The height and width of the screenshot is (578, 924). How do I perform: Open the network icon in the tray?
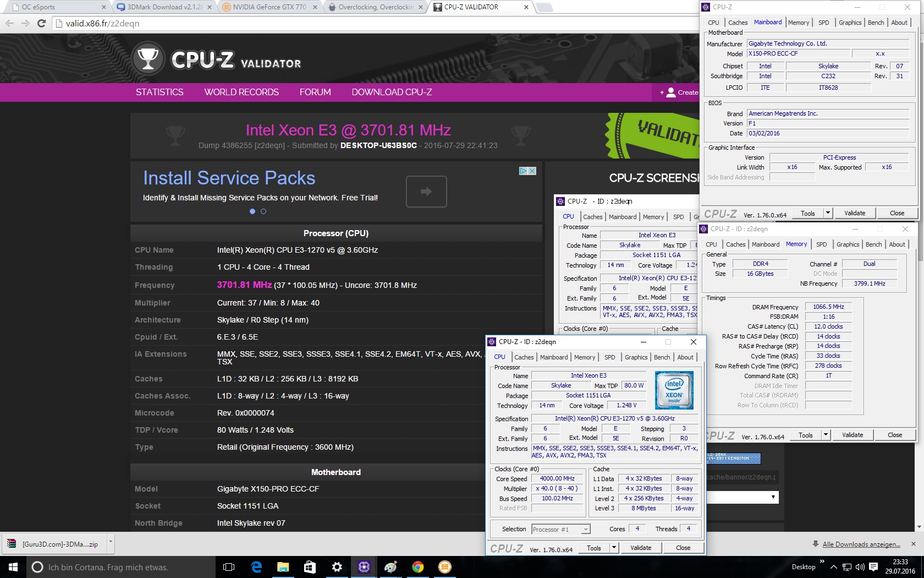847,567
